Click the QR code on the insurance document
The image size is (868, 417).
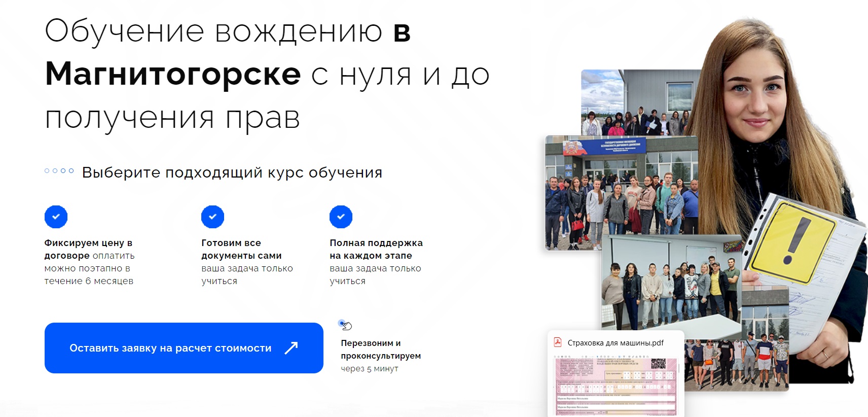coord(658,363)
